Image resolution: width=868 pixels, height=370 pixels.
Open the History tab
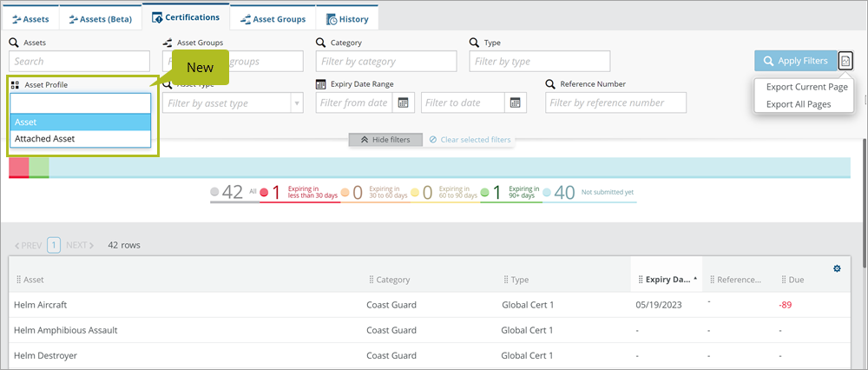point(347,19)
